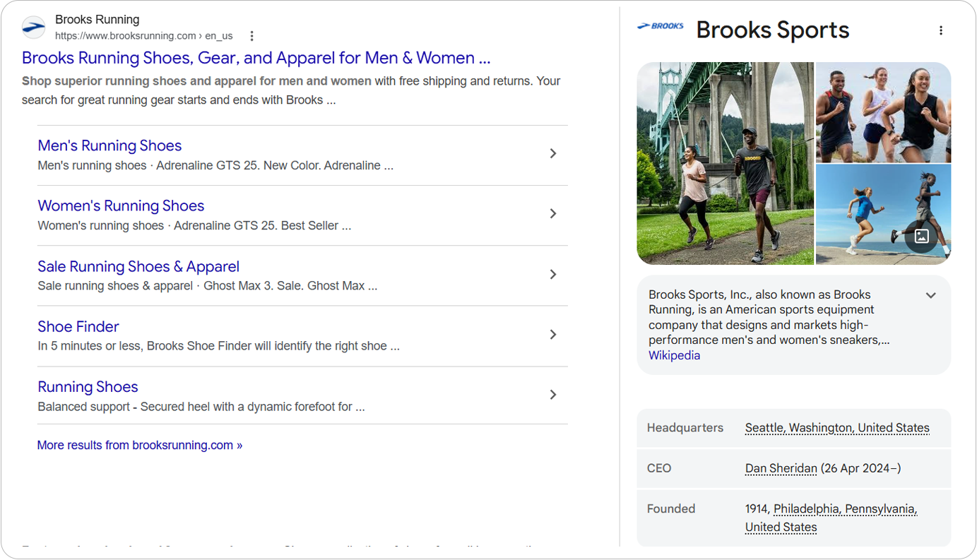Viewport: 977px width, 560px height.
Task: Open the beach runners photo thumbnail
Action: coord(883,215)
